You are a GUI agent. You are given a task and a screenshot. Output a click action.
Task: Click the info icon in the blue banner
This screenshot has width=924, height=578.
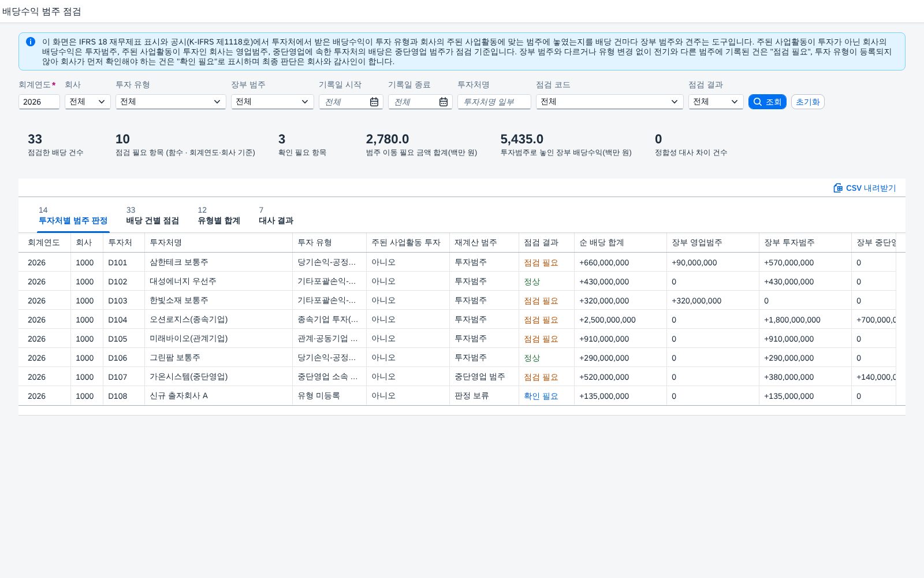tap(31, 42)
